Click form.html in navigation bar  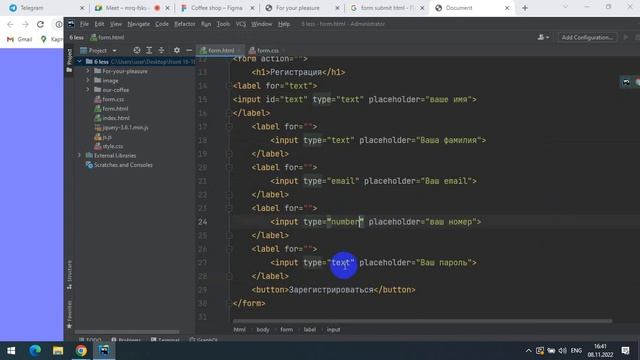[107, 37]
